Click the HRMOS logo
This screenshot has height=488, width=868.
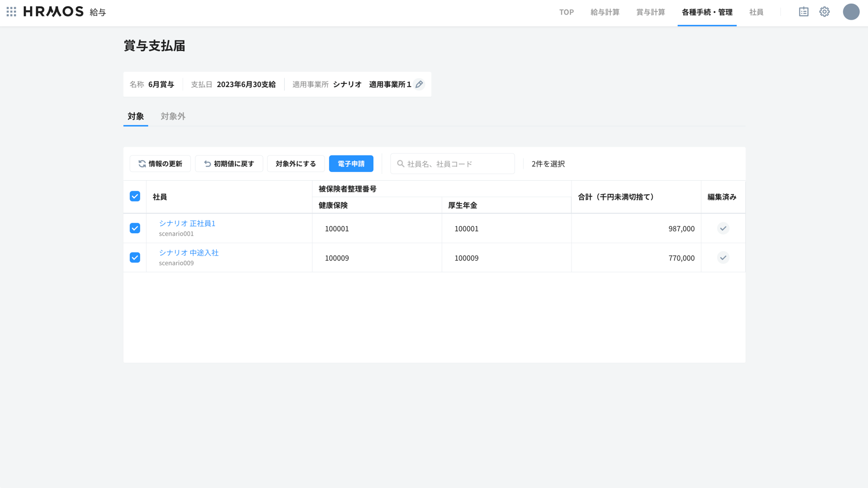click(53, 11)
